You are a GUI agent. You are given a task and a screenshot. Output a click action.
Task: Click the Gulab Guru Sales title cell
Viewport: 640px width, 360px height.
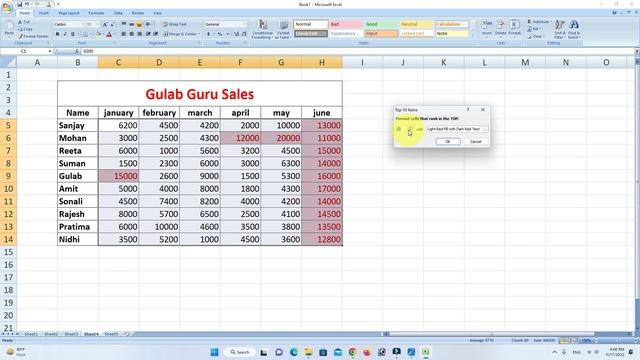coord(200,94)
